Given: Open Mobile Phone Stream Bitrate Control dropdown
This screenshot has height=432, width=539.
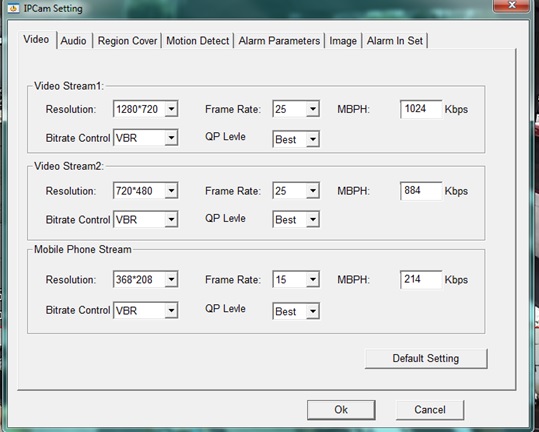Looking at the screenshot, I should [x=145, y=310].
